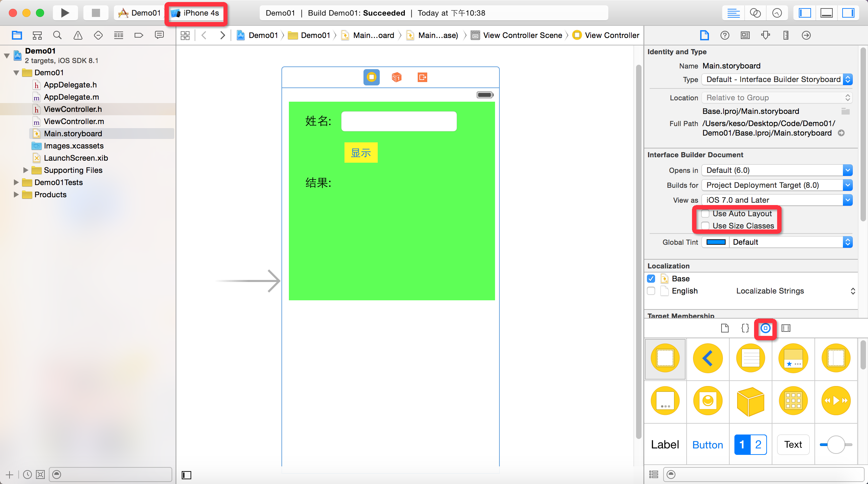Image resolution: width=868 pixels, height=484 pixels.
Task: Check the English localization
Action: tap(651, 291)
